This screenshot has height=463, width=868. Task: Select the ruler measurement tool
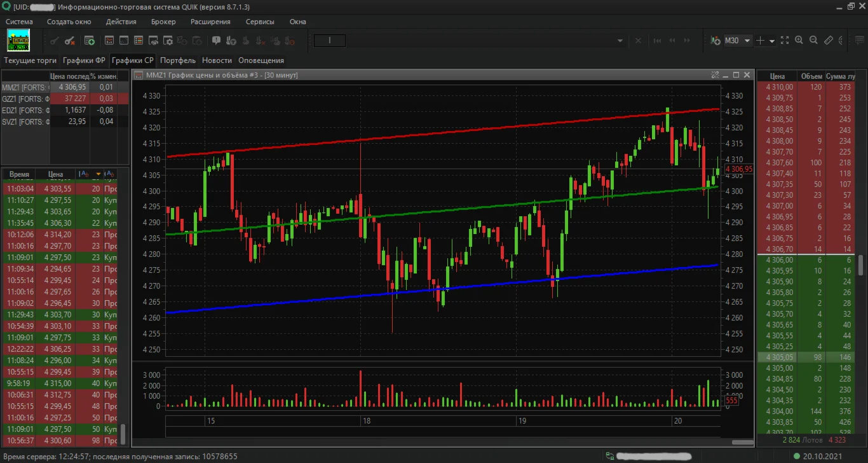[828, 41]
